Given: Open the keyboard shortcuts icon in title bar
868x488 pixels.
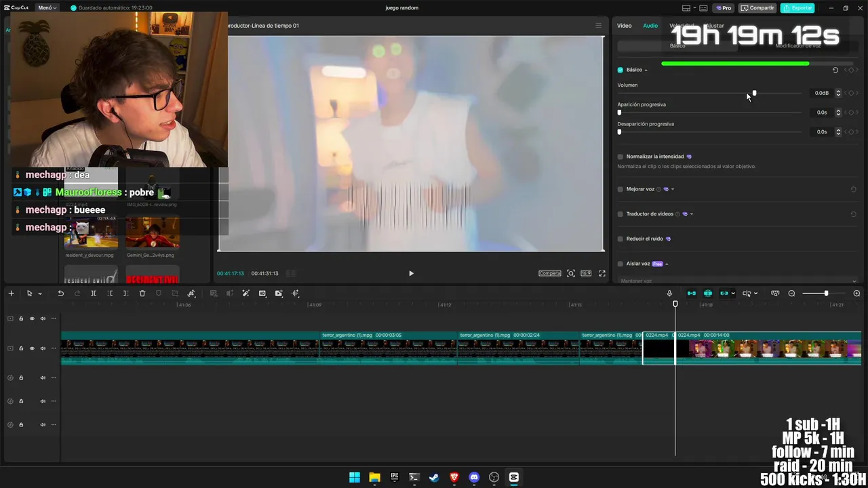Looking at the screenshot, I should pyautogui.click(x=703, y=8).
